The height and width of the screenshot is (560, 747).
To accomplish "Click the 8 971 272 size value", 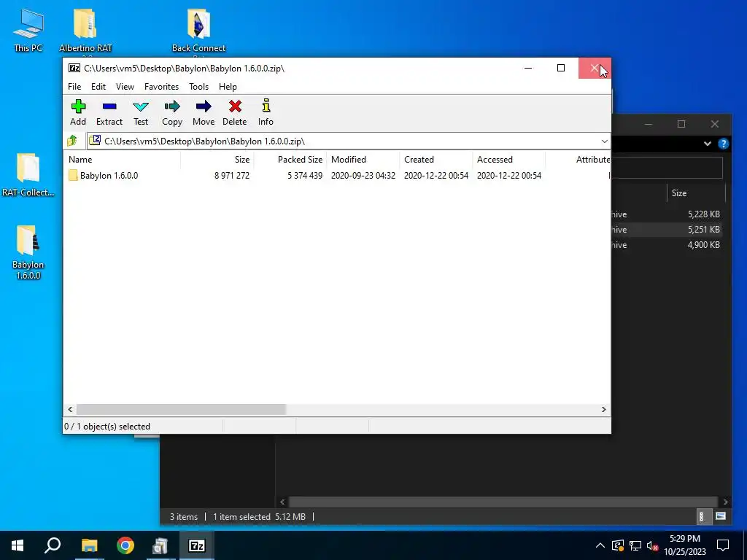I will [x=232, y=176].
